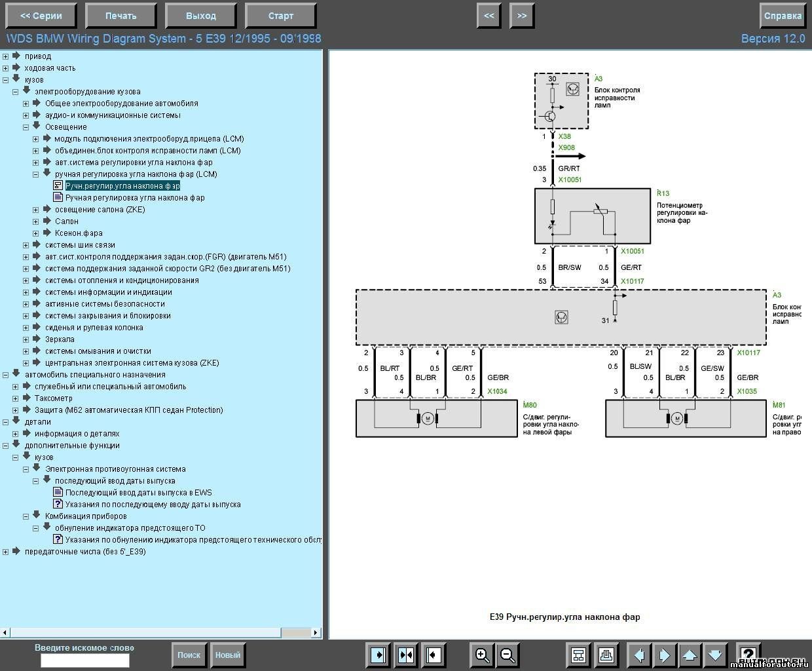Expand the Зеркала node
This screenshot has width=812, height=671.
pyautogui.click(x=26, y=339)
